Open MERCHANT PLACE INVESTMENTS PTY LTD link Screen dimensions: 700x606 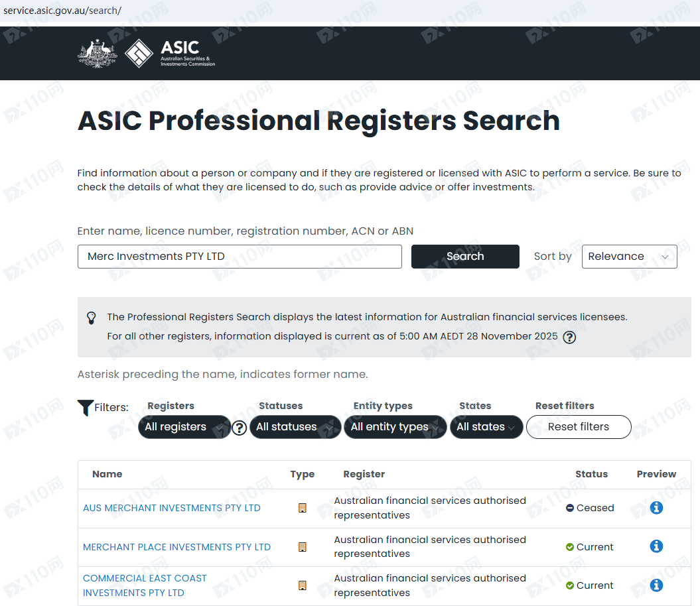point(176,547)
